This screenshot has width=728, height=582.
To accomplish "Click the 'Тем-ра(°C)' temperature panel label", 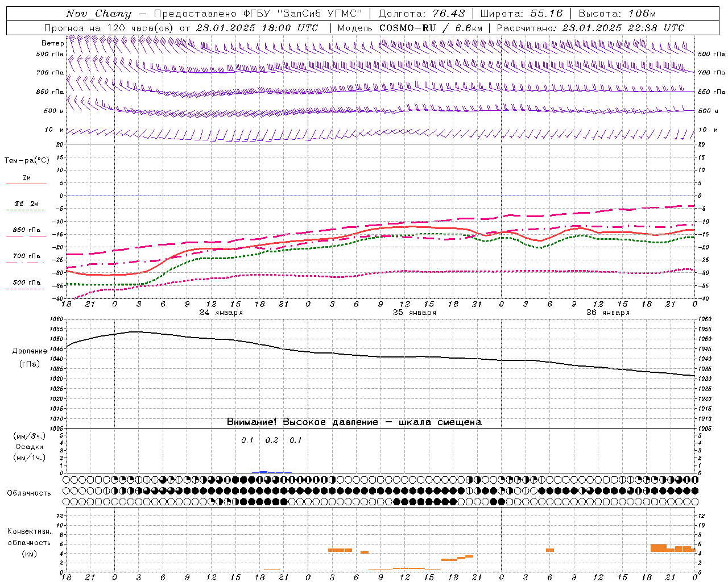I will (27, 160).
